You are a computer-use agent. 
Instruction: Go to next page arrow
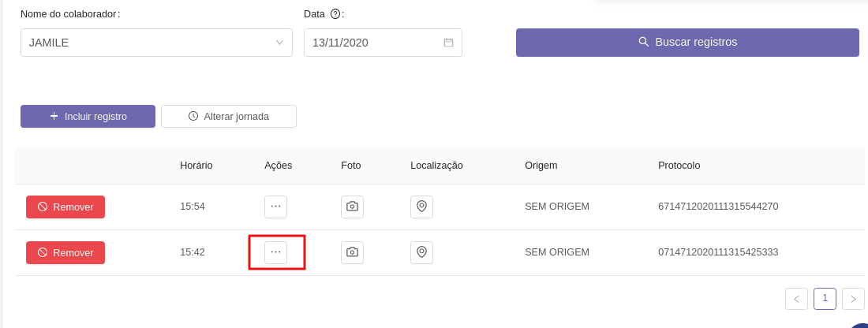click(x=853, y=299)
